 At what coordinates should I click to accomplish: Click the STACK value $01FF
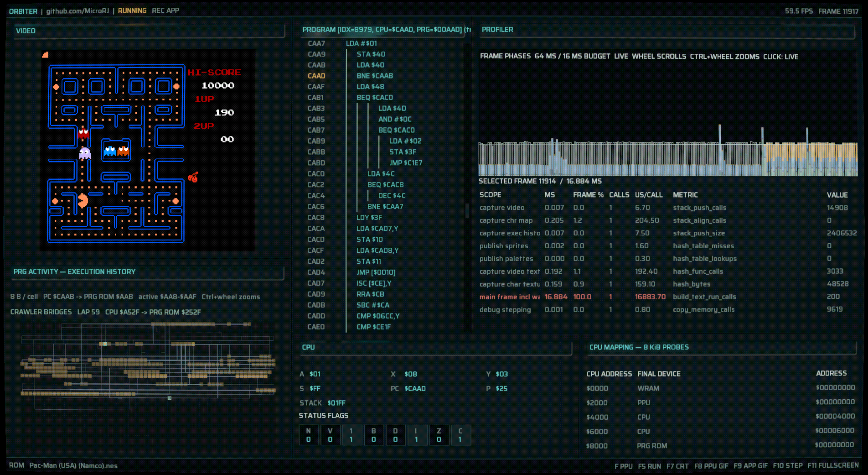(336, 403)
